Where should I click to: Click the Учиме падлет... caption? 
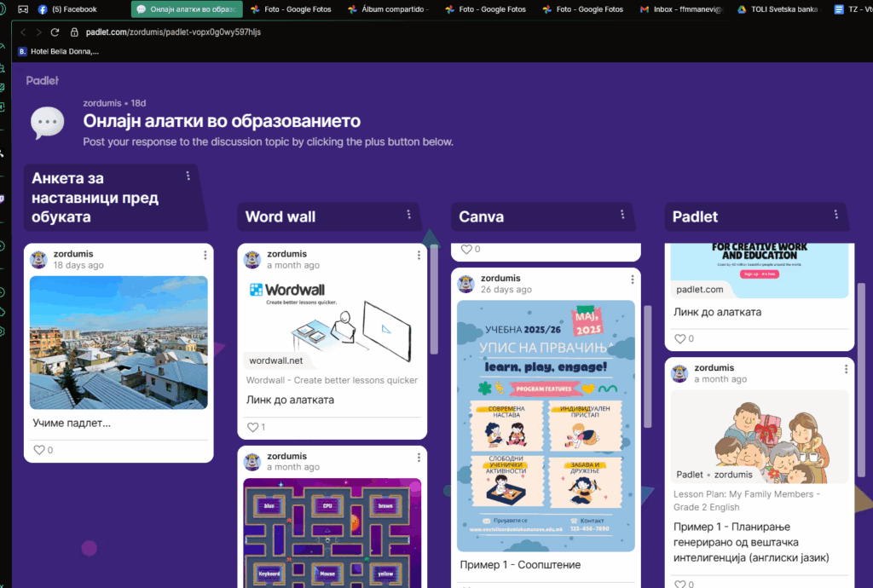pos(72,423)
